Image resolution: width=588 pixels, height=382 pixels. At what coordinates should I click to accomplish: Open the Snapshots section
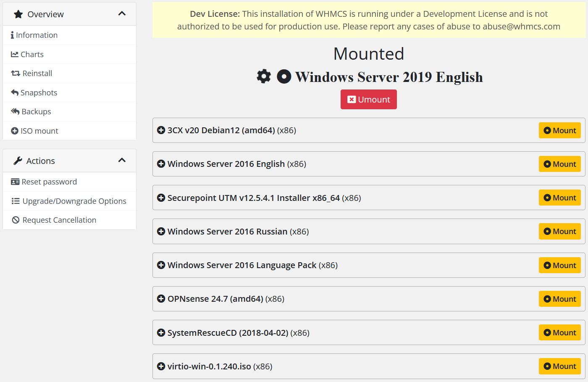tap(70, 92)
